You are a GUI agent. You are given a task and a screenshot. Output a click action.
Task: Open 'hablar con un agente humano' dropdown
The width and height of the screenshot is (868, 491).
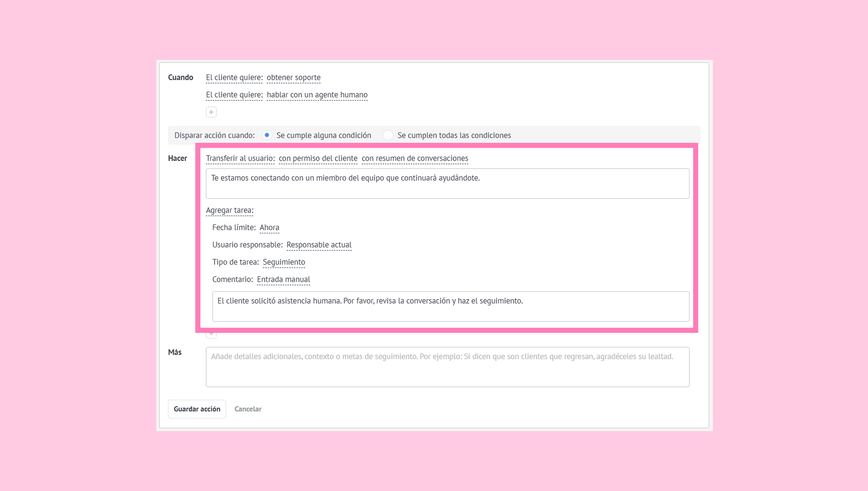point(317,95)
